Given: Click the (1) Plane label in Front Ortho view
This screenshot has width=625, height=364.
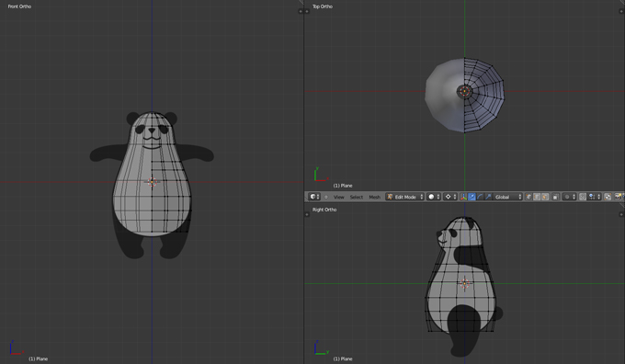Looking at the screenshot, I should tap(38, 358).
